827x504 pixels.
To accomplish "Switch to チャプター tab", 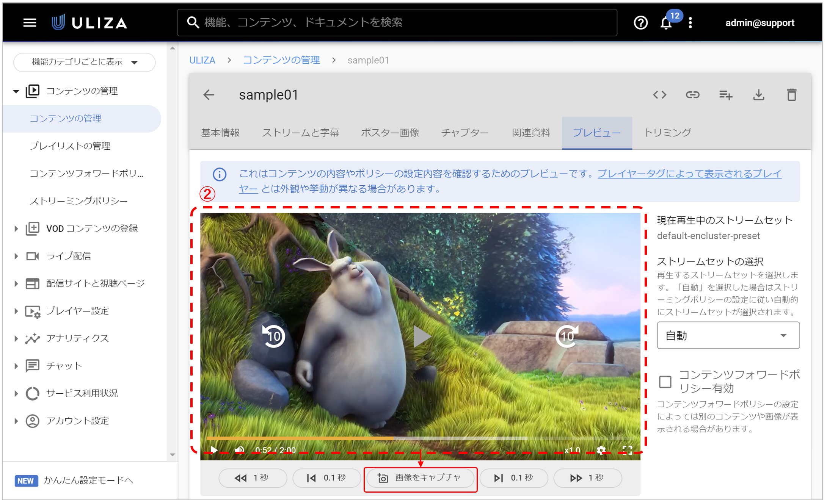I will point(465,133).
